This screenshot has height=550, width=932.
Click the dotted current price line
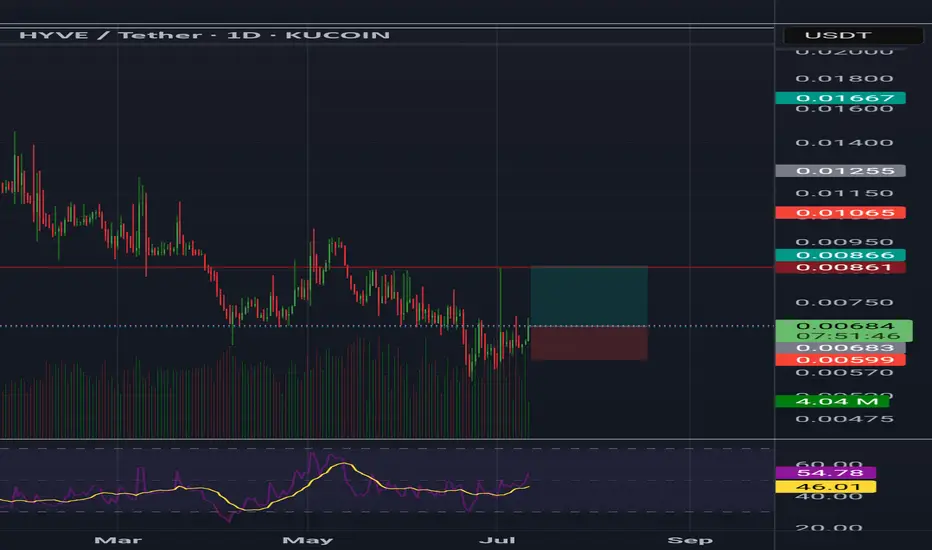click(x=386, y=326)
